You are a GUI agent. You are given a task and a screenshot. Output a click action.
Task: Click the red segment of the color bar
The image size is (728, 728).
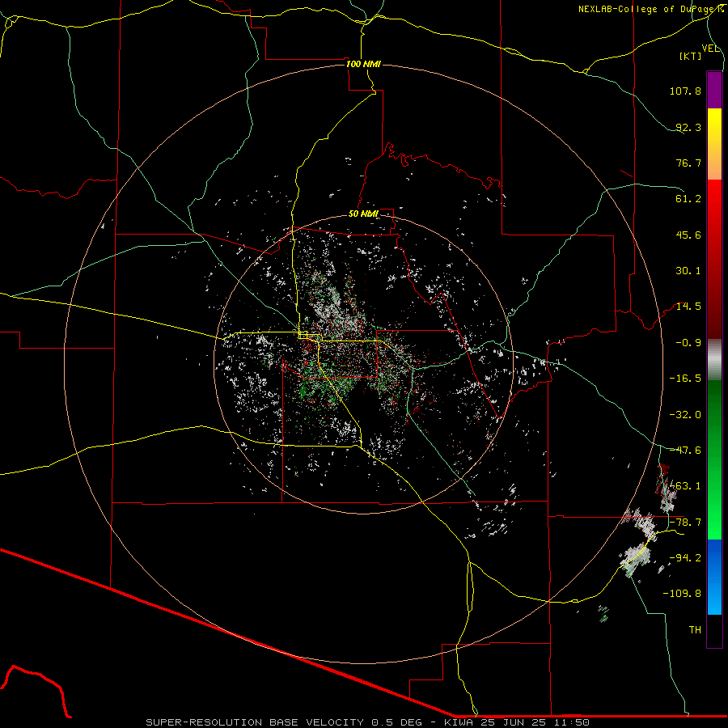(714, 259)
